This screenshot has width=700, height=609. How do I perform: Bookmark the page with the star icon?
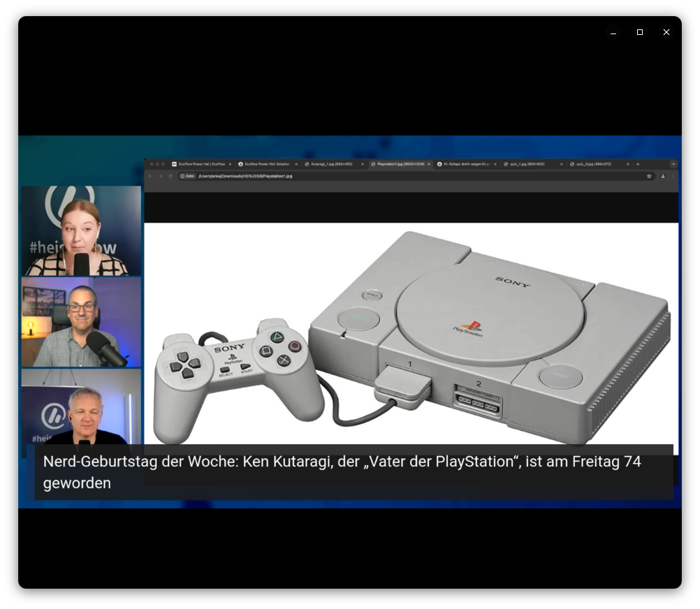pyautogui.click(x=649, y=176)
